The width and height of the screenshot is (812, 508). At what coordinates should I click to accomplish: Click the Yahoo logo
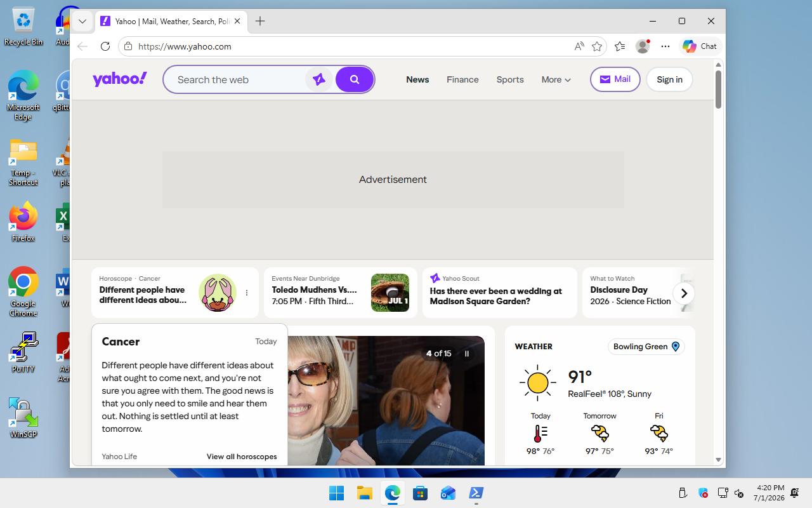click(120, 79)
